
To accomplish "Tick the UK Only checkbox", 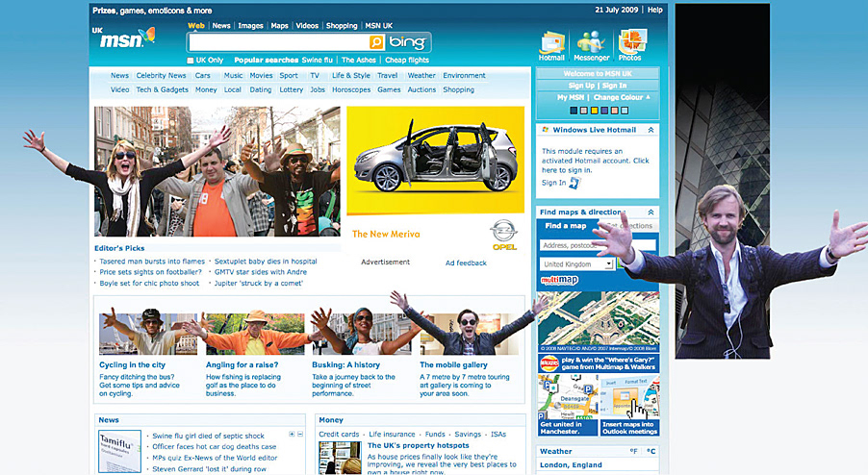I will [190, 61].
